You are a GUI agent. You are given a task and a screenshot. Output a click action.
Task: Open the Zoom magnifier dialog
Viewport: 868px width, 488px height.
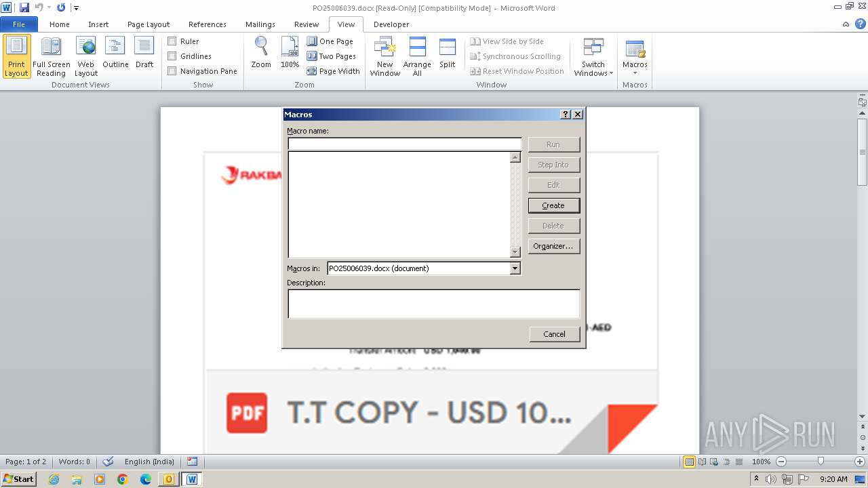(261, 54)
